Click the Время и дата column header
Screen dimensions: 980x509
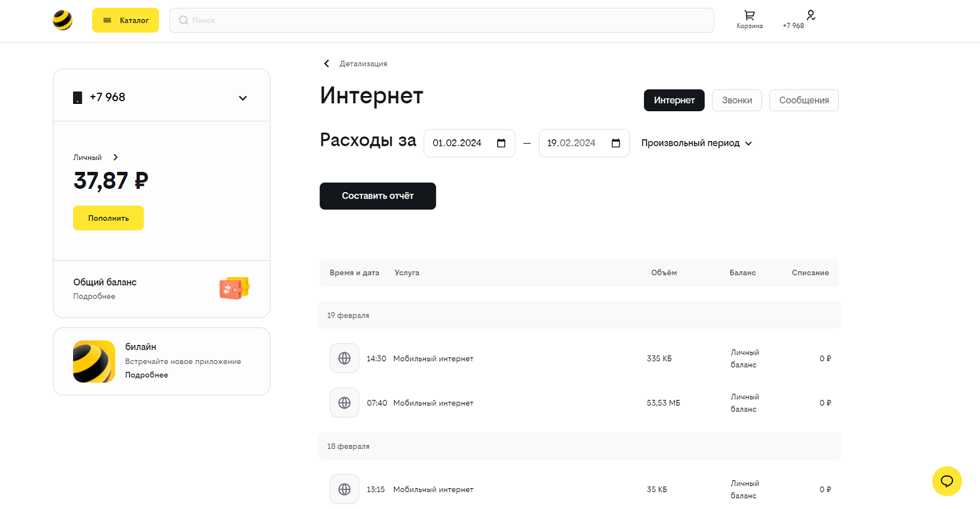[x=355, y=272]
